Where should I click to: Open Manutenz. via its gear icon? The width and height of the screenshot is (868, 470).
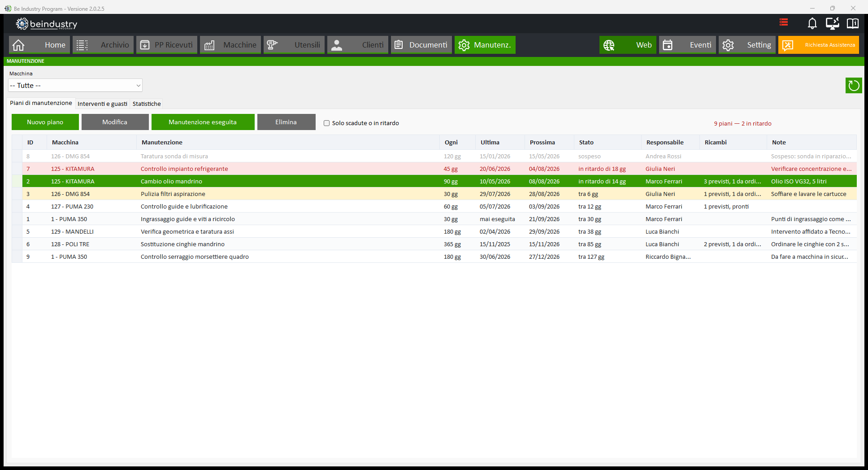point(464,45)
